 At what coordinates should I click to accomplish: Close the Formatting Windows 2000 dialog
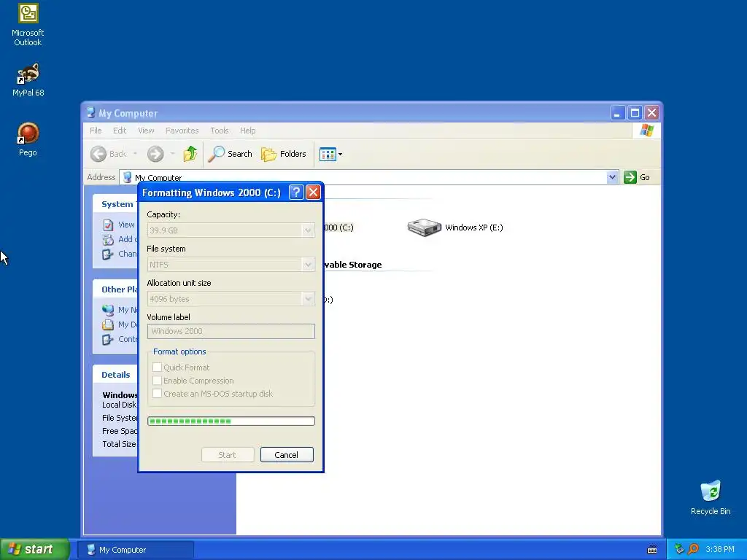point(313,192)
